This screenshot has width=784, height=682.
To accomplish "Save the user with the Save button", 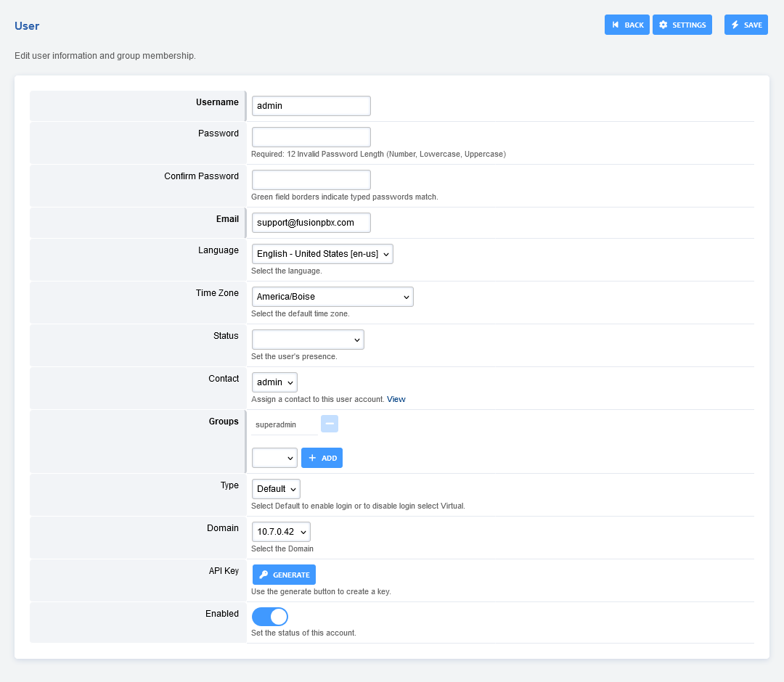I will (x=746, y=25).
